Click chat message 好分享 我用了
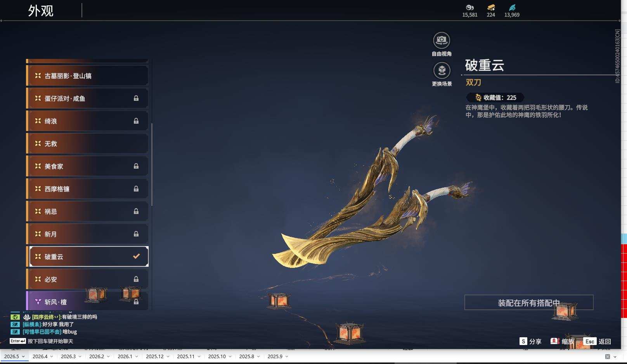 (x=58, y=324)
